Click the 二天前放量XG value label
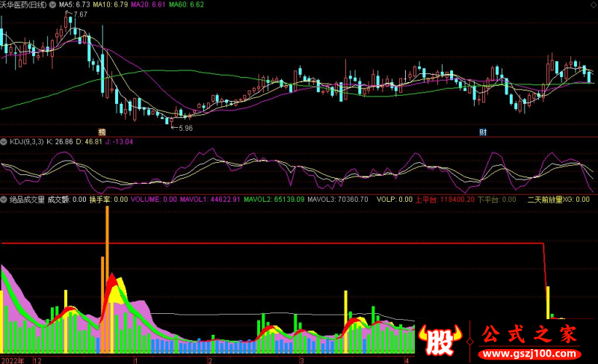Image resolution: width=598 pixels, height=364 pixels. 558,200
